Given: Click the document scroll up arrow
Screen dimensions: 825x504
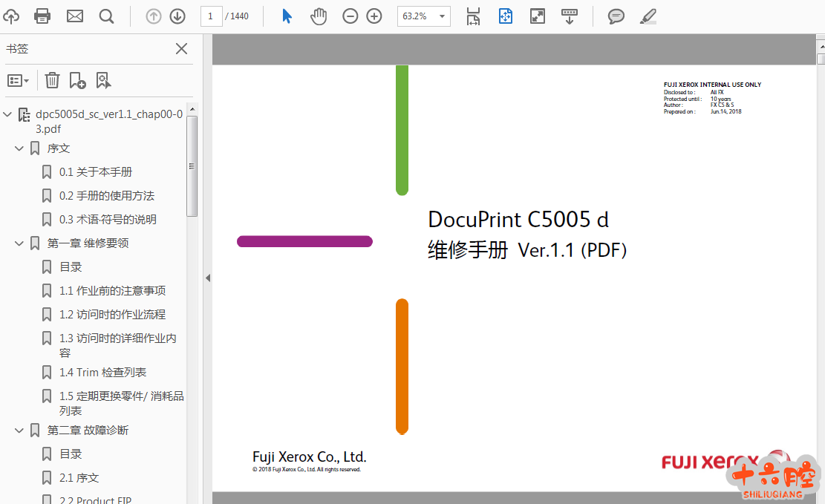Looking at the screenshot, I should pyautogui.click(x=821, y=47).
